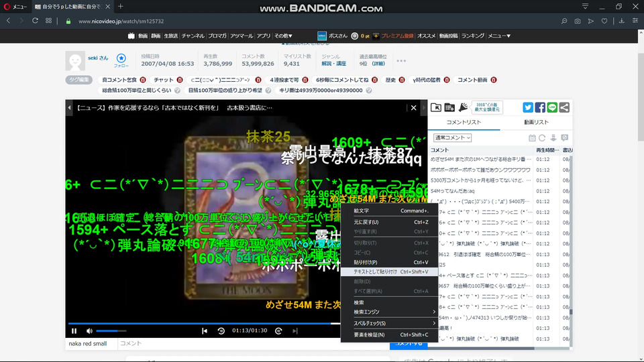This screenshot has width=644, height=362.
Task: Go to the next video with the skip-next icon
Action: click(295, 330)
